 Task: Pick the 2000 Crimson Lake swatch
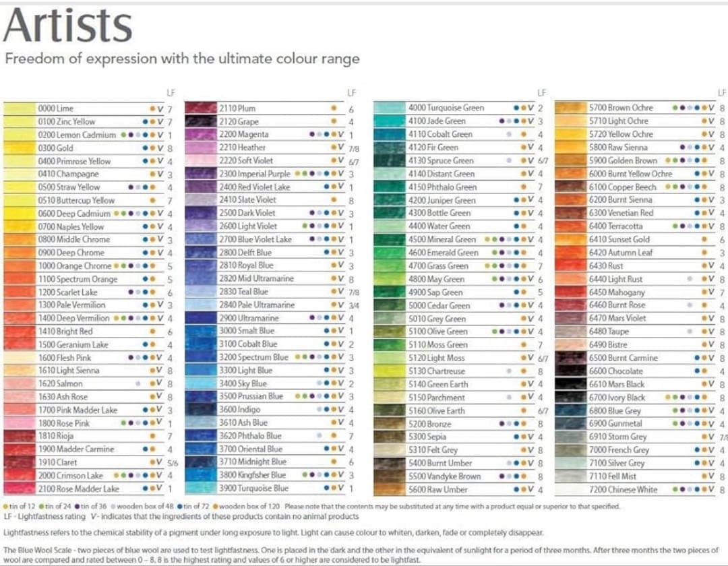pos(19,476)
